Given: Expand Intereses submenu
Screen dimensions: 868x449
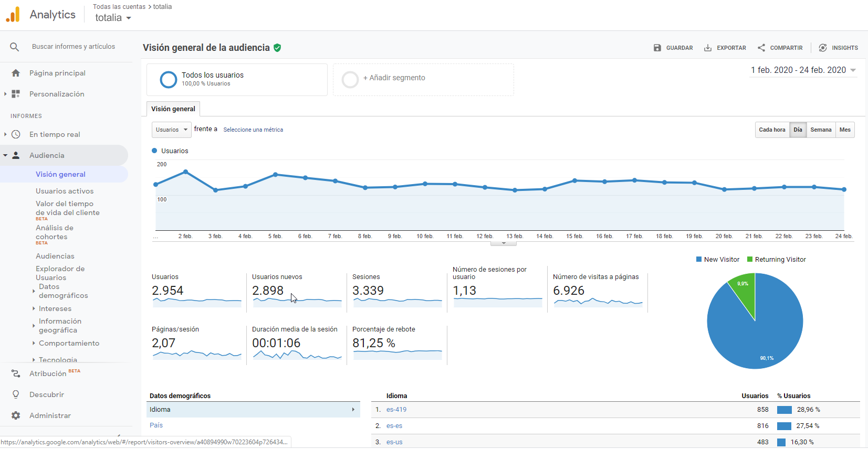Looking at the screenshot, I should [34, 308].
